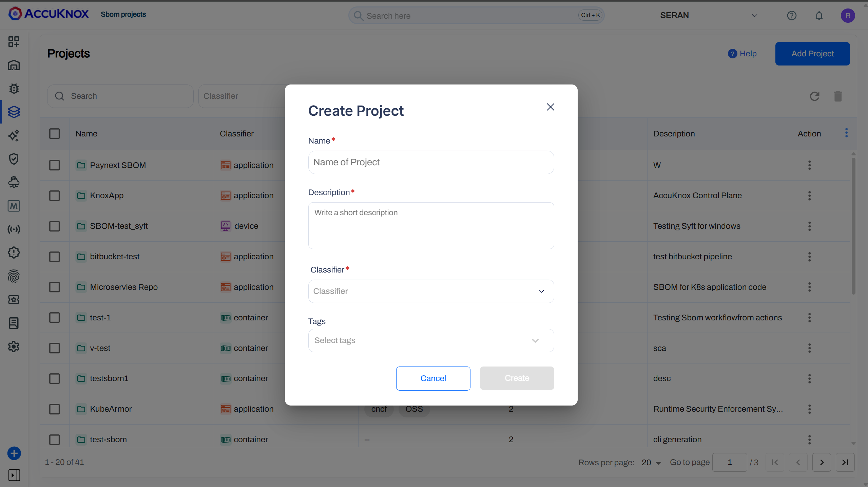Screen dimensions: 868x487
Task: Click the AccuKnox logo
Action: pyautogui.click(x=48, y=14)
